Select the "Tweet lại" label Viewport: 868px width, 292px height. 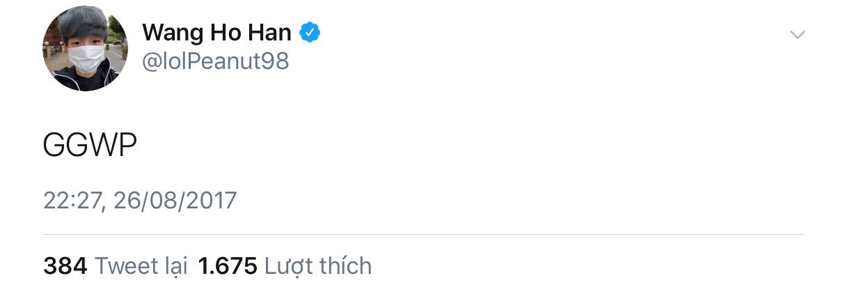[141, 266]
